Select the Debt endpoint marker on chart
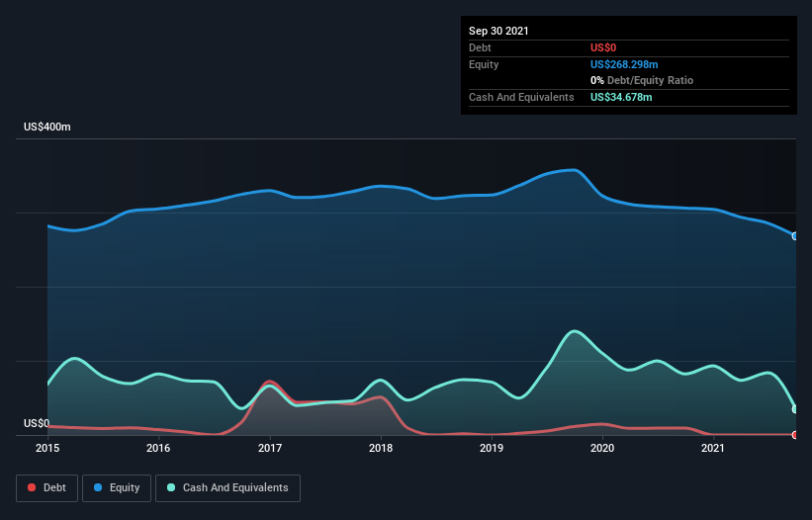This screenshot has width=812, height=520. tap(795, 435)
